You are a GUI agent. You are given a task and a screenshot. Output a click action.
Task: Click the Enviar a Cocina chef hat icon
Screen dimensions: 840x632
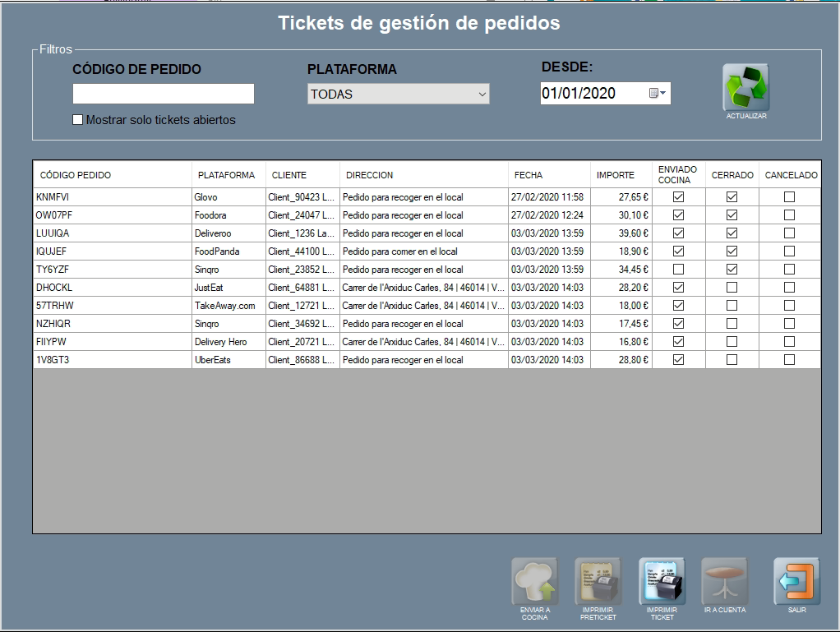click(534, 582)
